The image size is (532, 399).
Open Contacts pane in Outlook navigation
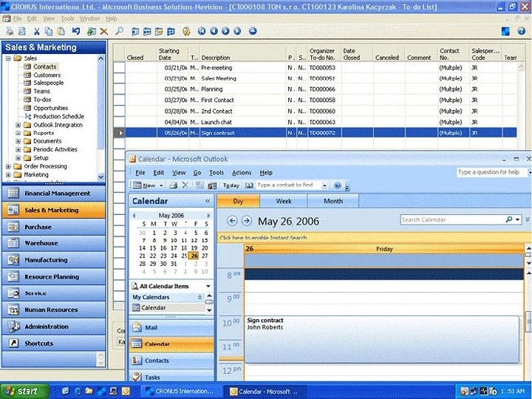click(x=171, y=361)
